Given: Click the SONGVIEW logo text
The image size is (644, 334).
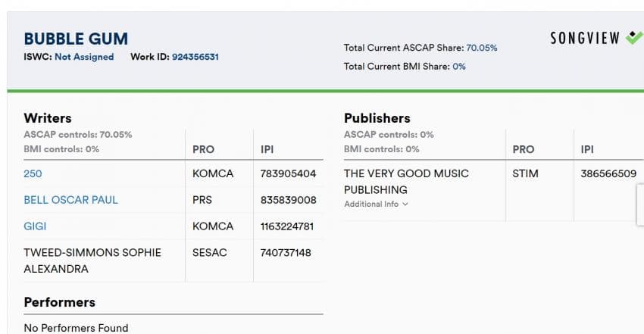Looking at the screenshot, I should click(x=585, y=38).
